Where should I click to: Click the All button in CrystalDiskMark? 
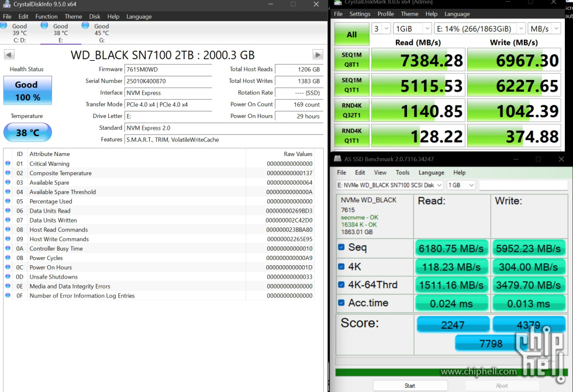[x=351, y=34]
